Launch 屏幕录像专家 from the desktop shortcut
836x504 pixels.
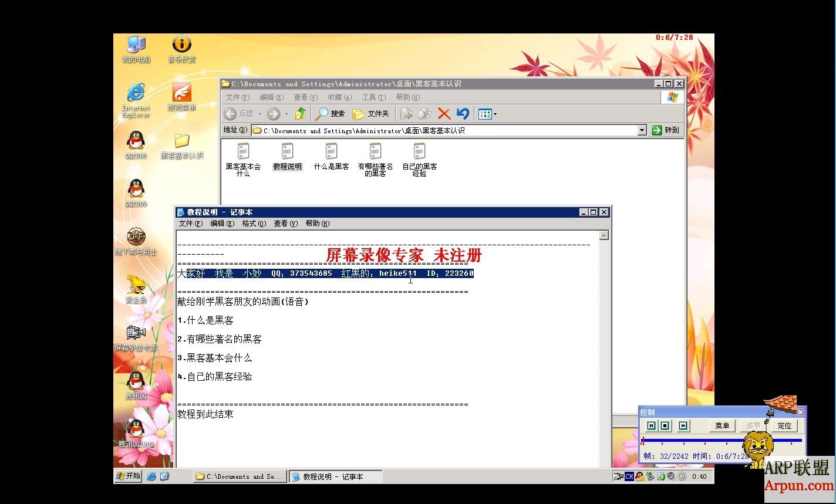pos(136,333)
